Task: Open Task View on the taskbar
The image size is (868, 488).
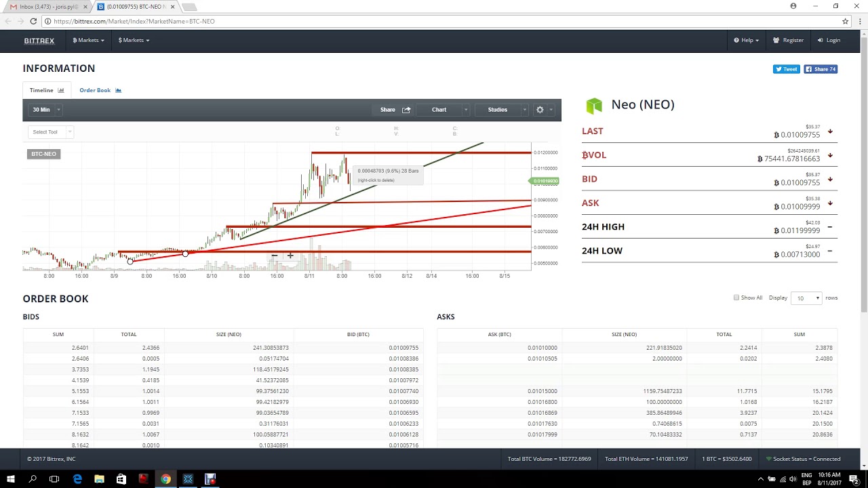Action: click(54, 479)
